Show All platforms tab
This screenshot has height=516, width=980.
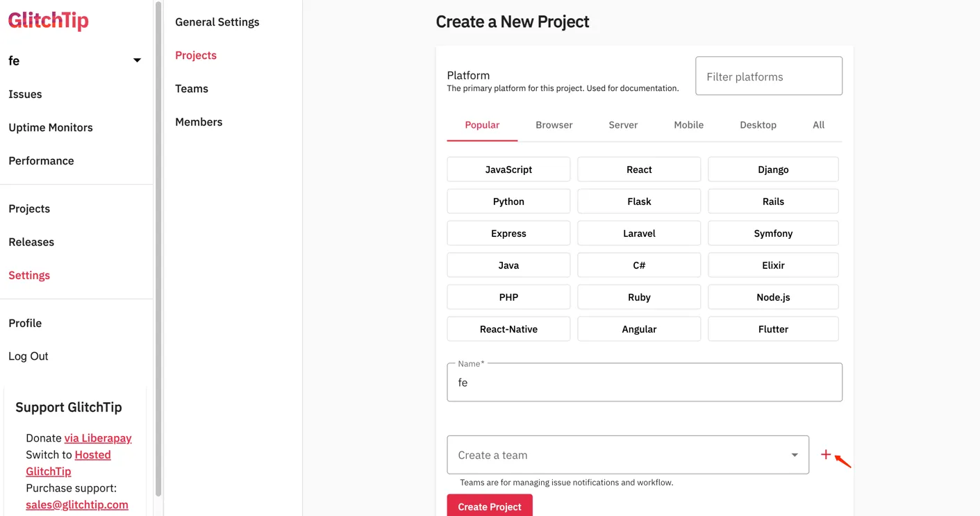pos(818,125)
